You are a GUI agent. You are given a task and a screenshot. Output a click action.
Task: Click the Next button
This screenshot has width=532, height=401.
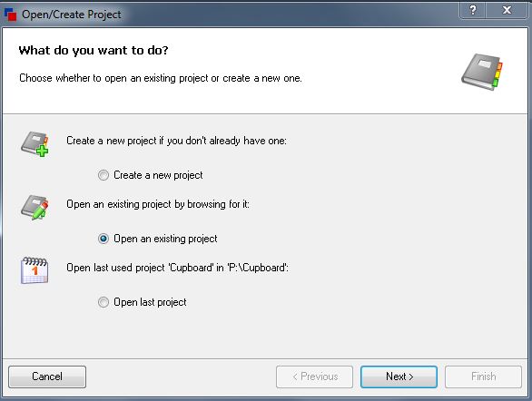coord(399,377)
